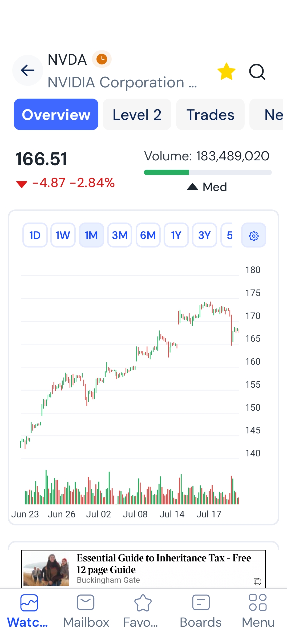Toggle the yellow favorite star for NVDA
The height and width of the screenshot is (644, 287).
point(226,71)
